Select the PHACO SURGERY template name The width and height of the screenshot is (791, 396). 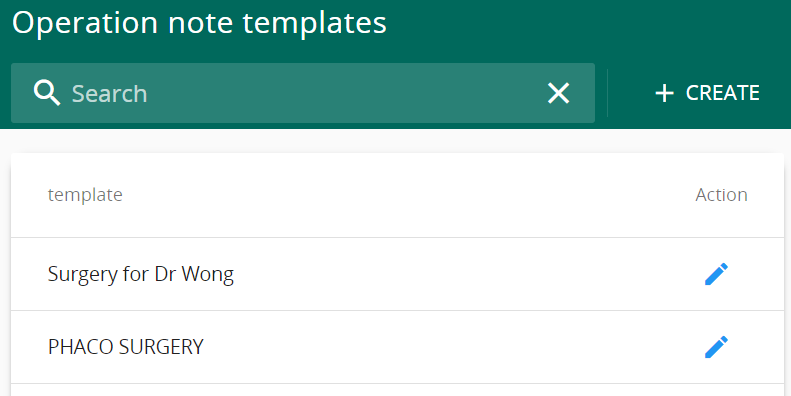pyautogui.click(x=126, y=347)
